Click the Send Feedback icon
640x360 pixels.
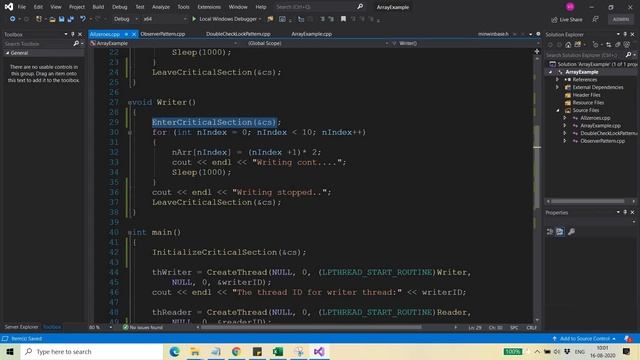tap(596, 19)
